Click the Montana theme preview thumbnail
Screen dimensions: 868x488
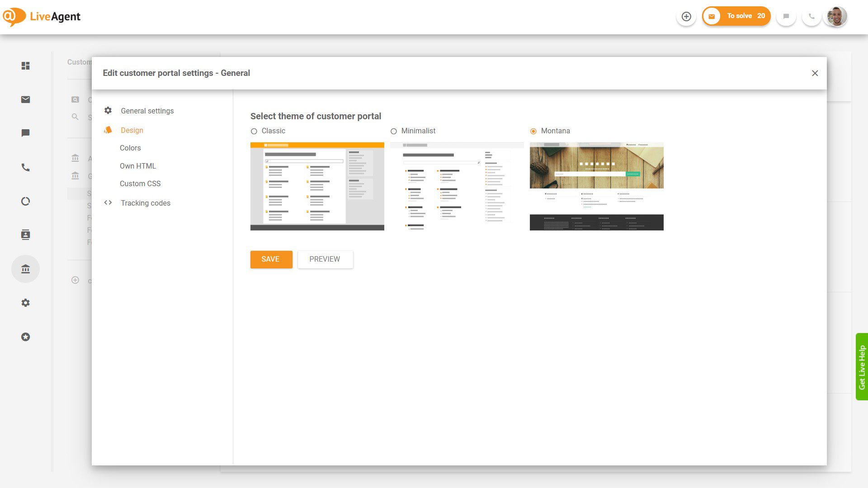coord(596,186)
